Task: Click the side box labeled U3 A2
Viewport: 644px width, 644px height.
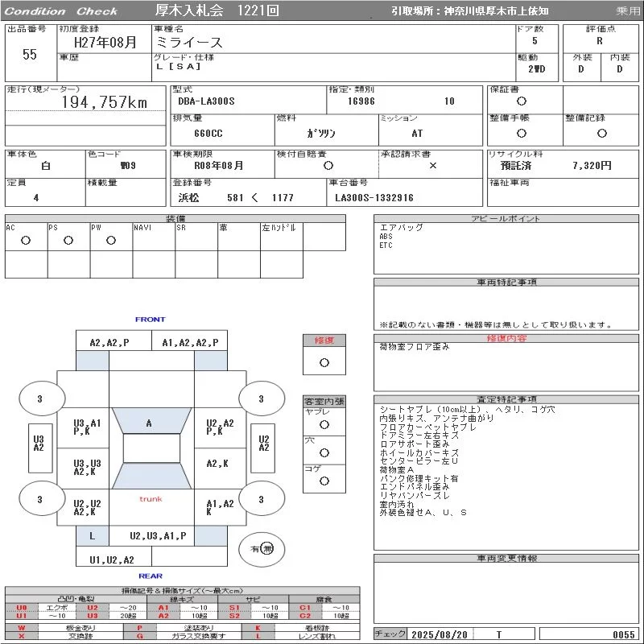Action: [x=38, y=444]
